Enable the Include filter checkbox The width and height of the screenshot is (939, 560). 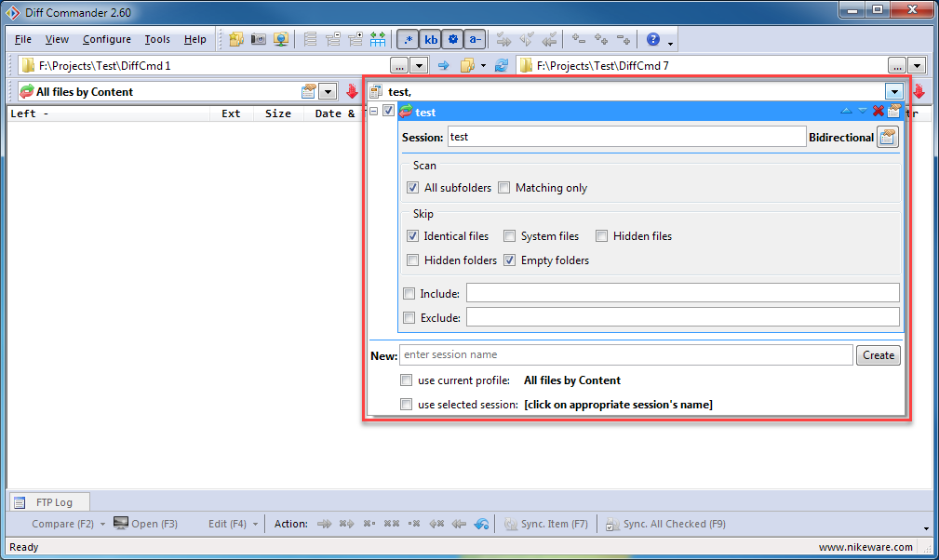pyautogui.click(x=409, y=294)
